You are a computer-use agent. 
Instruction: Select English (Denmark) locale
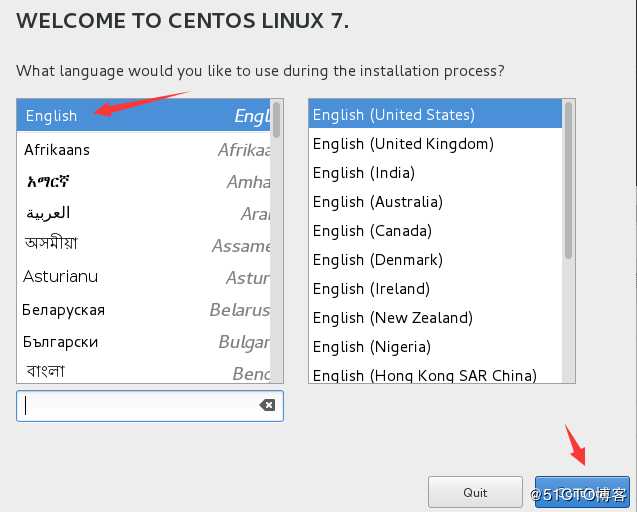435,260
